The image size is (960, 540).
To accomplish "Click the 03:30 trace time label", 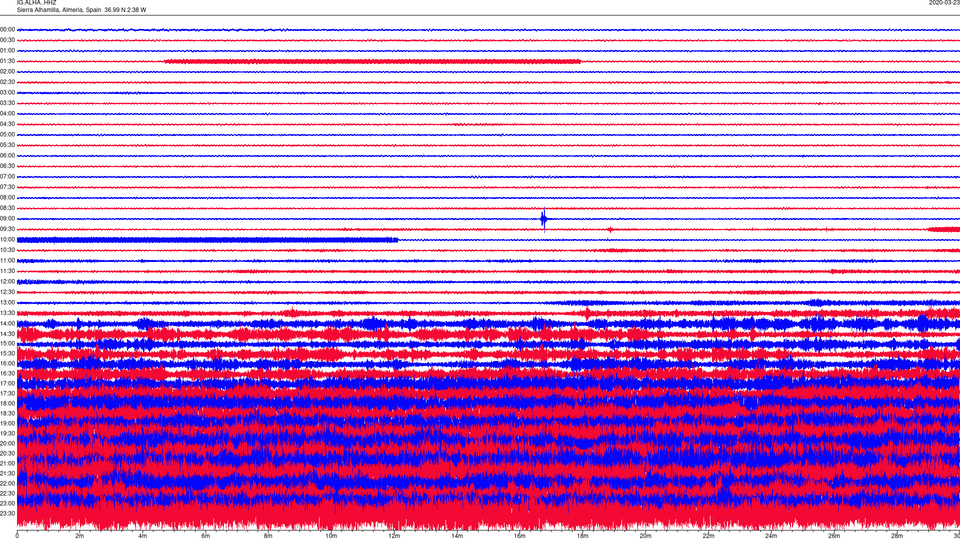I will 7,103.
